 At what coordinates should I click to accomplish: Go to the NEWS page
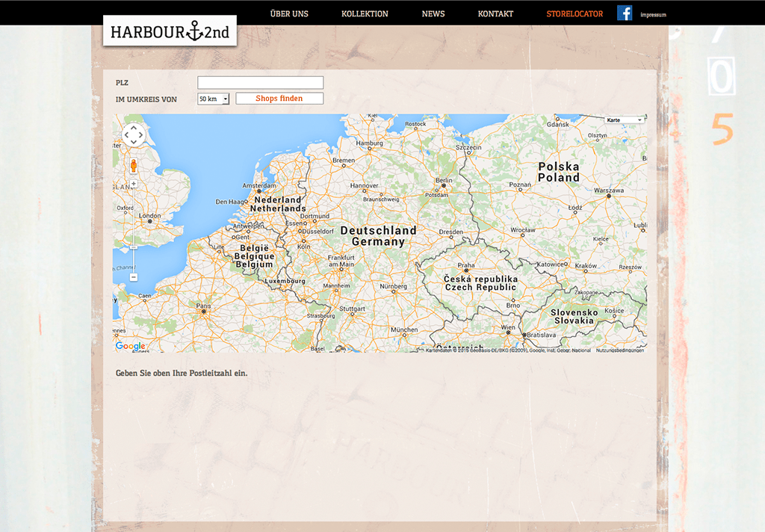(x=433, y=13)
